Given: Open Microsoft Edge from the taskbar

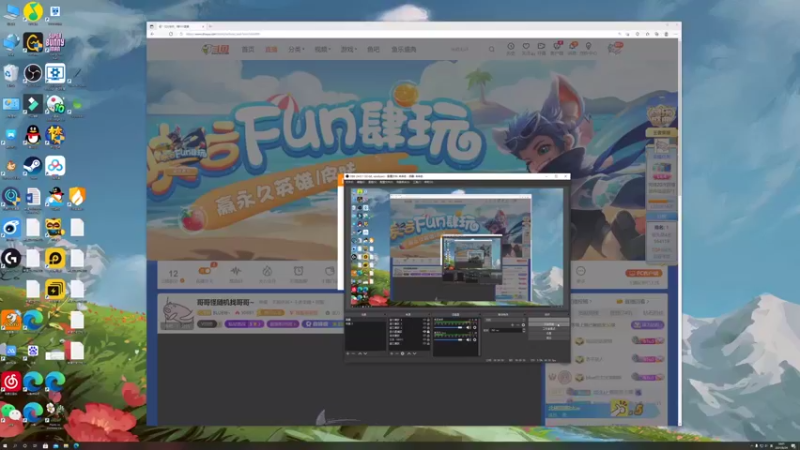Looking at the screenshot, I should [x=76, y=445].
